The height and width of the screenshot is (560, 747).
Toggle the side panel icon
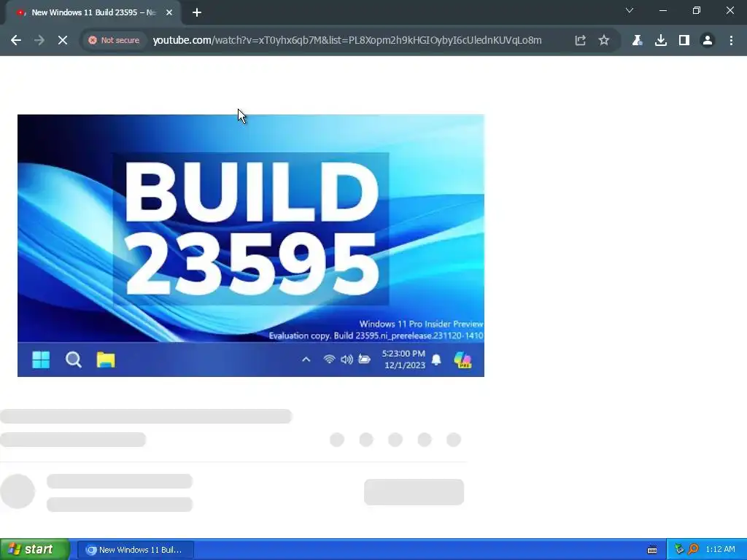pos(684,41)
